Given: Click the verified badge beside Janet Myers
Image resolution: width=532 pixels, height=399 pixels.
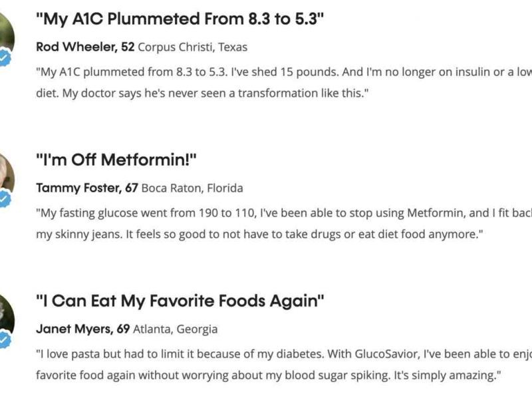Looking at the screenshot, I should tap(5, 339).
